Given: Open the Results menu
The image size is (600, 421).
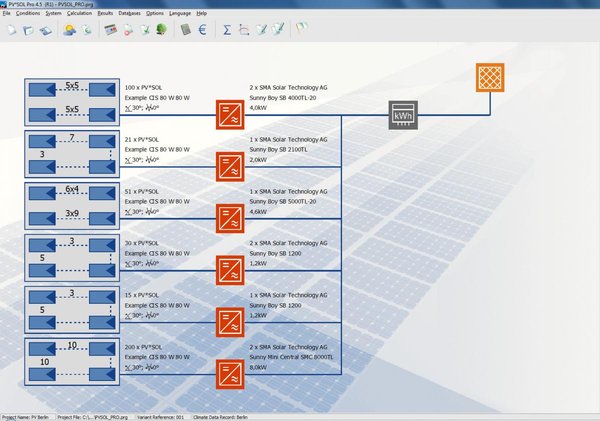Looking at the screenshot, I should tap(105, 13).
